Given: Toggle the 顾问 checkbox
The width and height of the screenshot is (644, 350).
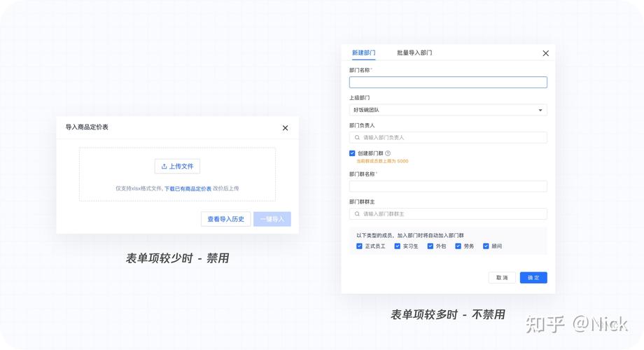Looking at the screenshot, I should (486, 246).
